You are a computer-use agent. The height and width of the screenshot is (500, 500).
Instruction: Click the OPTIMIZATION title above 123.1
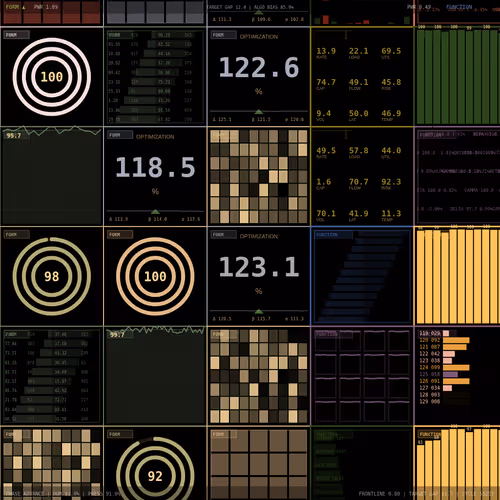(x=259, y=236)
